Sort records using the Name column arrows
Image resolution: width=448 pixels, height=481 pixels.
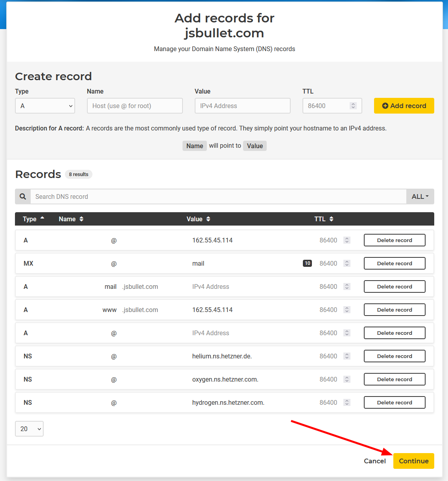(81, 219)
